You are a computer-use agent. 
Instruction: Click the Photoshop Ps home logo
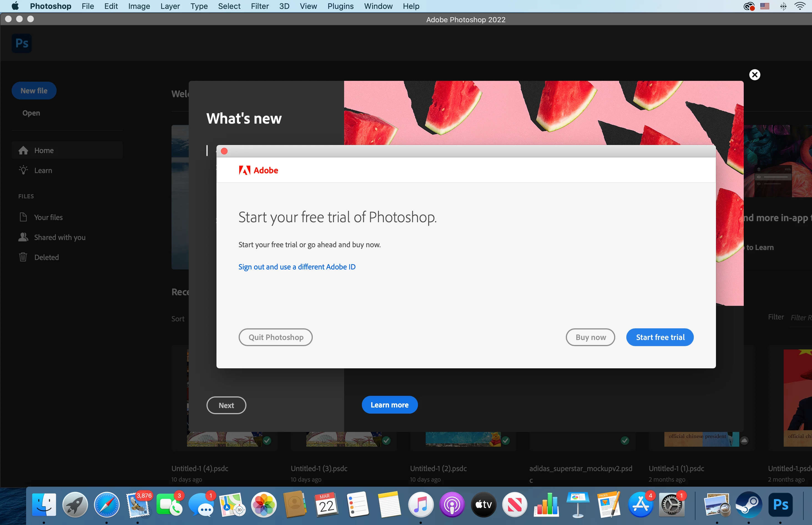(x=21, y=43)
